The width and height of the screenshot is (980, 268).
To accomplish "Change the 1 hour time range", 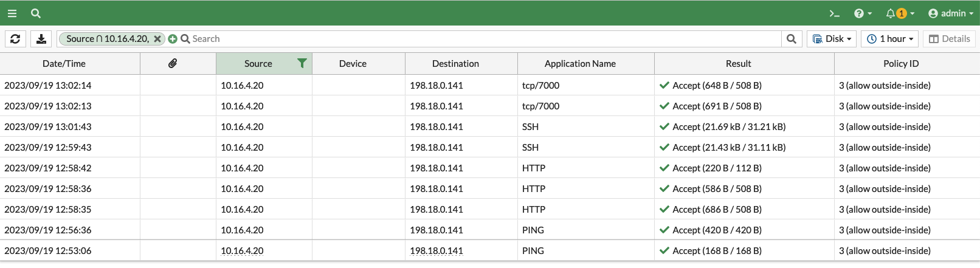I will [x=890, y=39].
